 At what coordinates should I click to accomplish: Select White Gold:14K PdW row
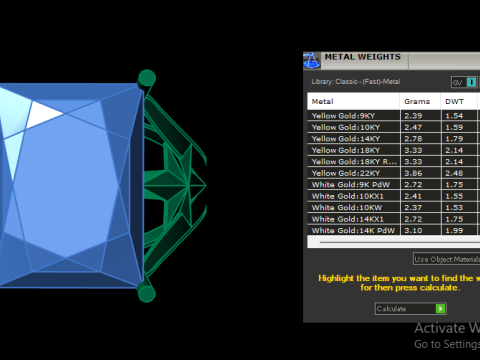tap(393, 230)
